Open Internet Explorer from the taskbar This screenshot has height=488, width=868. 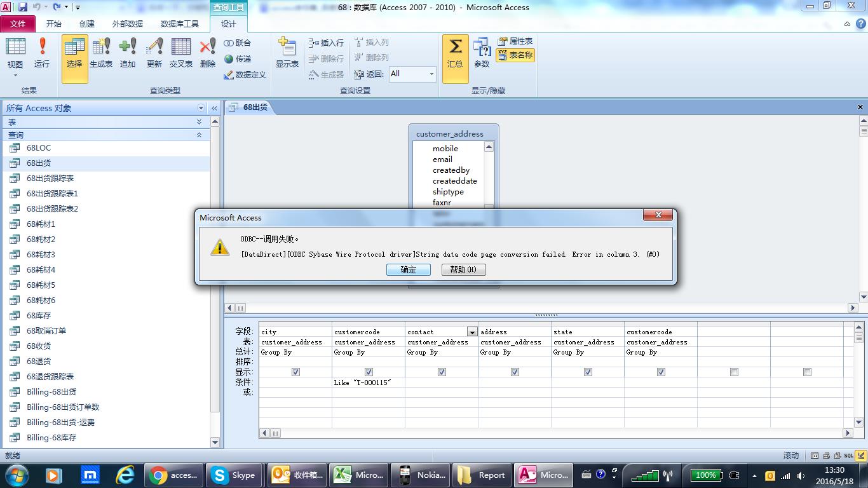(x=125, y=475)
